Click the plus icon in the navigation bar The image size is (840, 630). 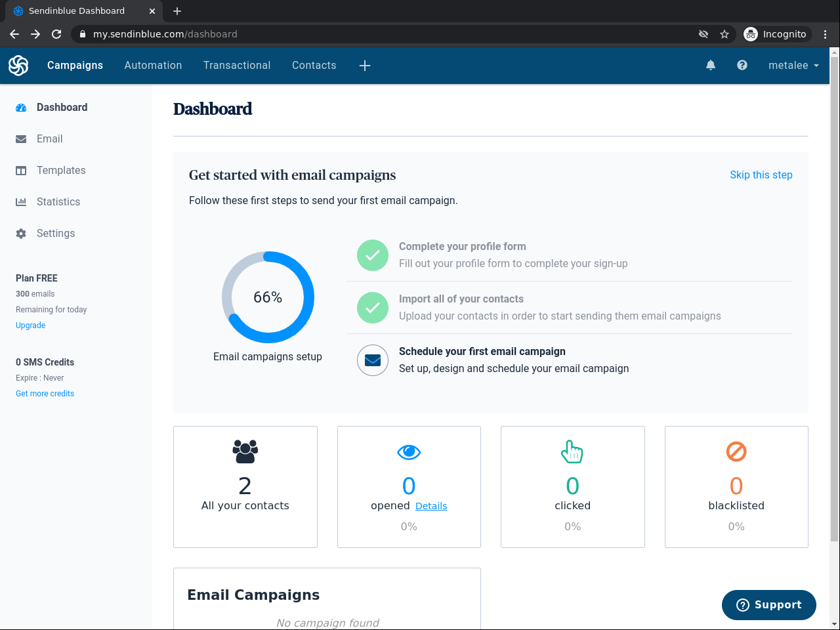click(x=365, y=65)
